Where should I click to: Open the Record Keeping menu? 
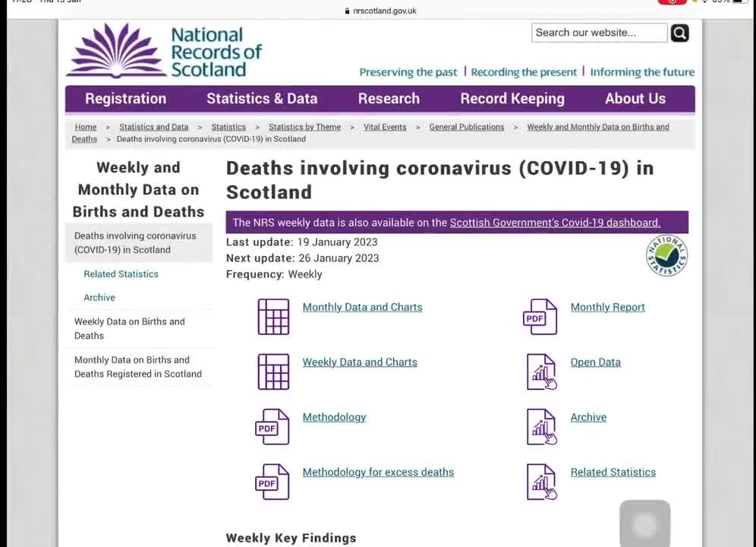coord(512,99)
